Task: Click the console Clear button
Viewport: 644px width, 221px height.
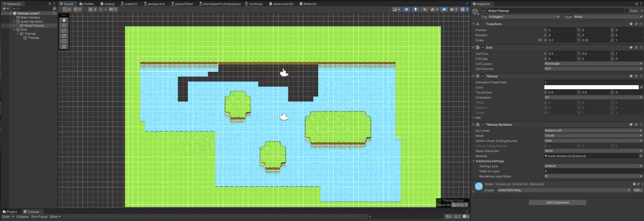Action: pos(6,217)
